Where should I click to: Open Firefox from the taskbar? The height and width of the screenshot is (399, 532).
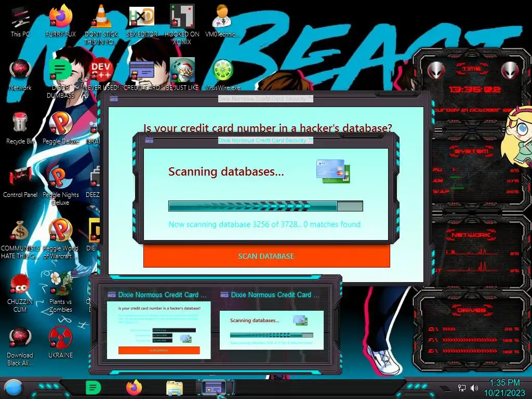coord(134,388)
